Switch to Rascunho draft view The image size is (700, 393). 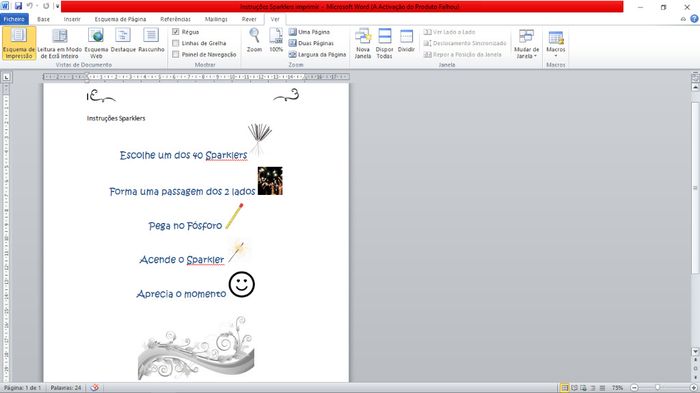tap(151, 41)
